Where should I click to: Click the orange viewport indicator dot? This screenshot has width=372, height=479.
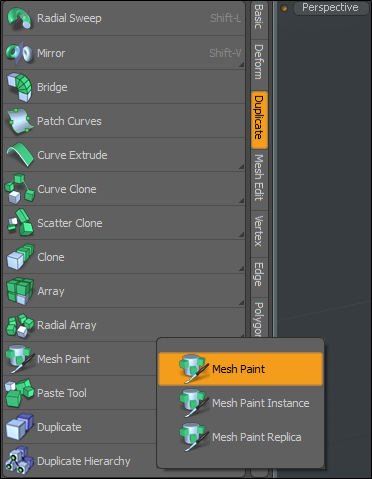[284, 8]
